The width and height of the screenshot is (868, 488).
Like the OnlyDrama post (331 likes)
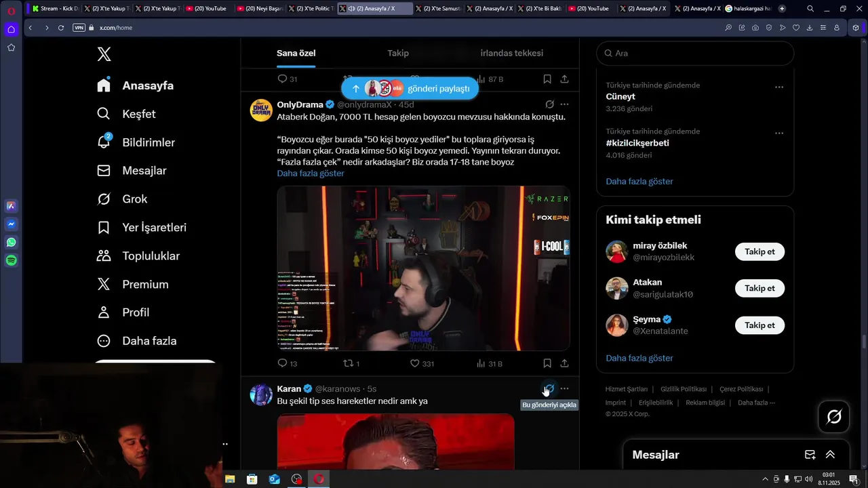(422, 363)
